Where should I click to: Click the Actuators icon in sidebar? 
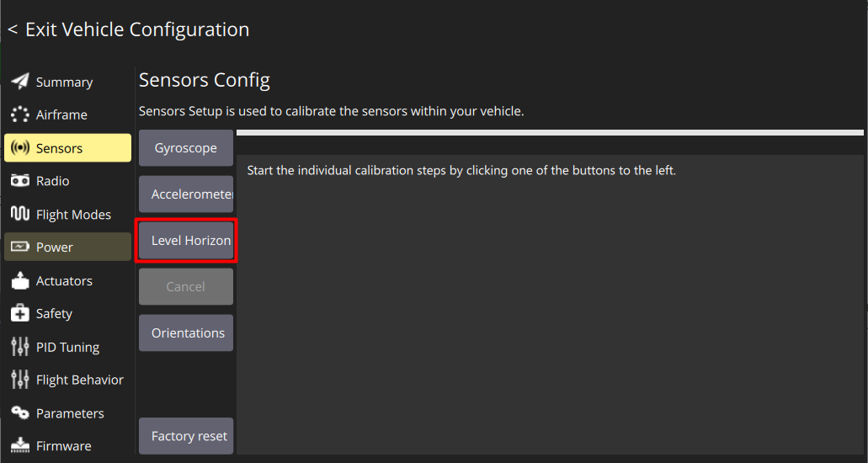click(20, 280)
